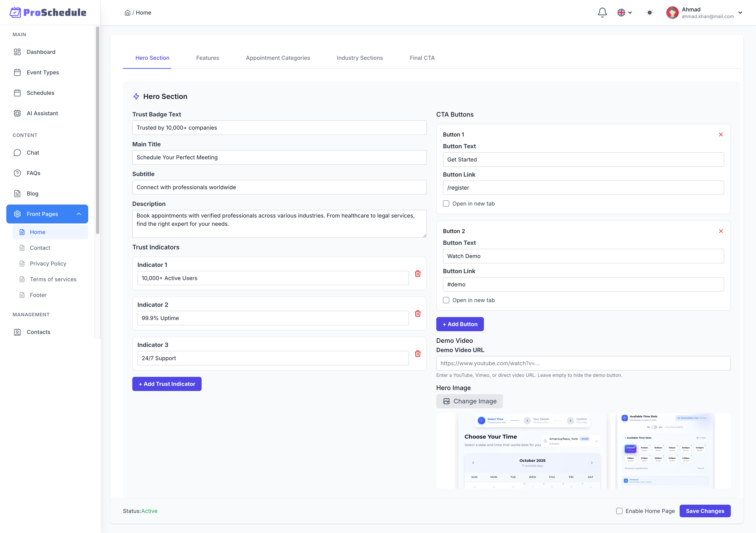Click the Demo Video URL input field
756x533 pixels.
coord(583,363)
